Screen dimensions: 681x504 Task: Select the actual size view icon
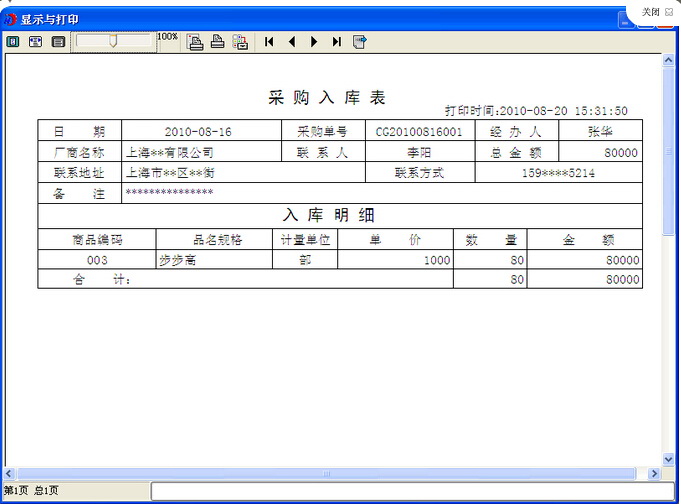pos(58,42)
